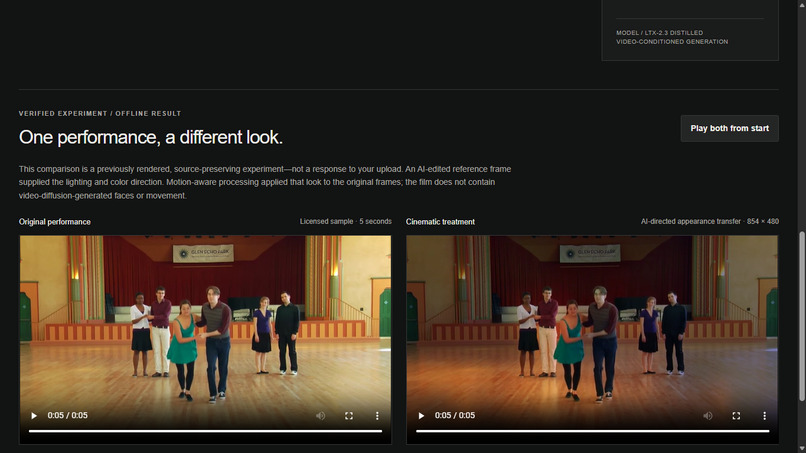806x453 pixels.
Task: Click the "Original performance" label
Action: point(54,222)
